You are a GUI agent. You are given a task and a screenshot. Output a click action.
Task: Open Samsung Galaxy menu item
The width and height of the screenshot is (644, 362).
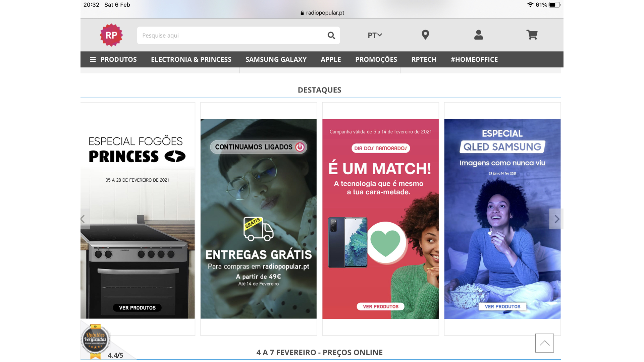276,59
